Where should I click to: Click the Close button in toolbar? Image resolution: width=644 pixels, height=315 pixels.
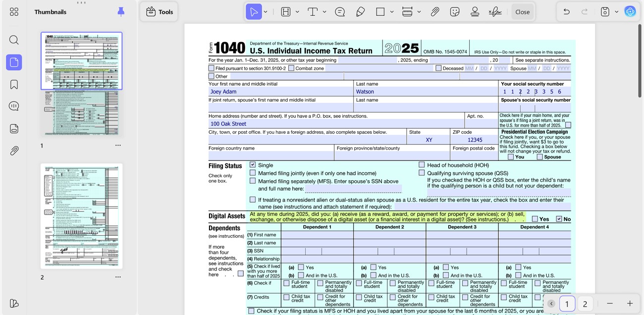(522, 12)
